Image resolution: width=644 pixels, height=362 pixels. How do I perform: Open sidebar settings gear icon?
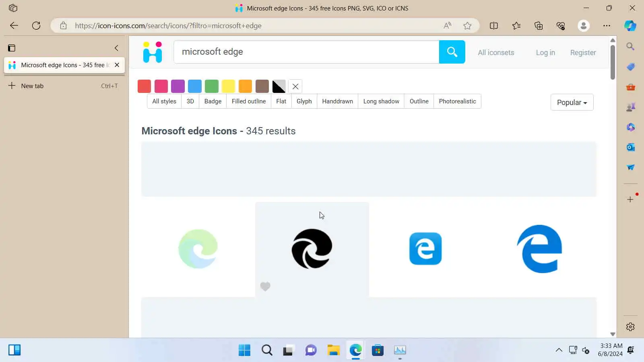point(630,327)
